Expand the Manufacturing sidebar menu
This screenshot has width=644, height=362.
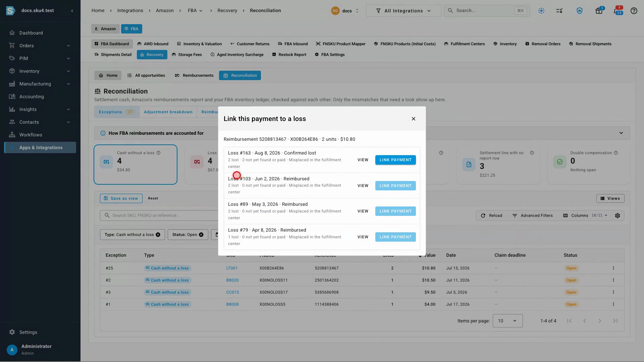[x=40, y=84]
